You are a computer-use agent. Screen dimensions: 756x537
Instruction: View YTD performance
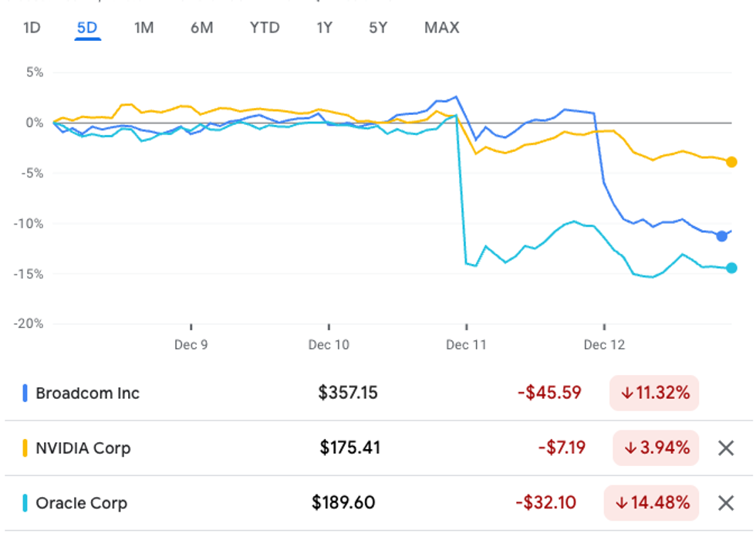pyautogui.click(x=263, y=28)
